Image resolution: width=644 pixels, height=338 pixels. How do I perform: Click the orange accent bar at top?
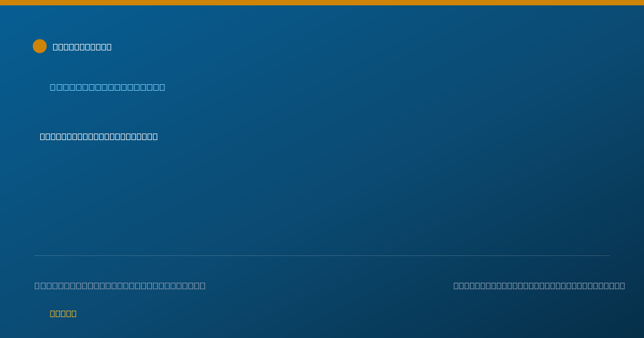pos(322,3)
